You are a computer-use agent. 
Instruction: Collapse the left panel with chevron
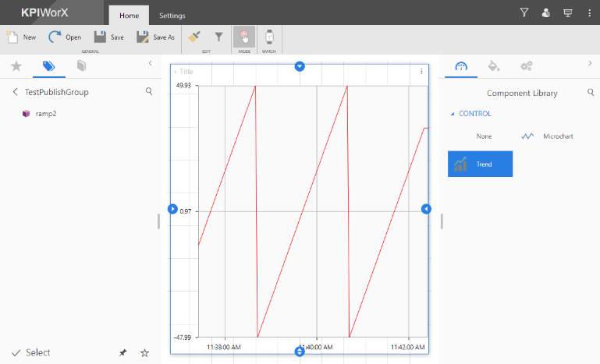point(150,63)
